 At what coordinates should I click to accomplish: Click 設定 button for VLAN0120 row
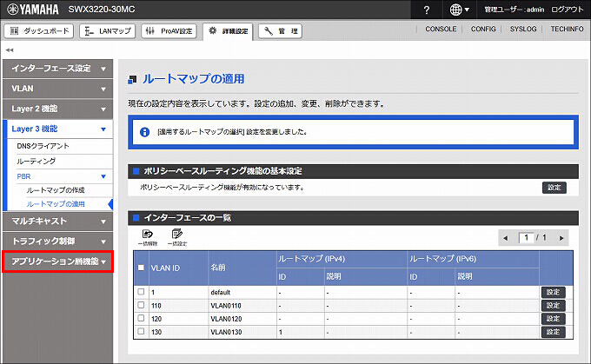click(554, 319)
